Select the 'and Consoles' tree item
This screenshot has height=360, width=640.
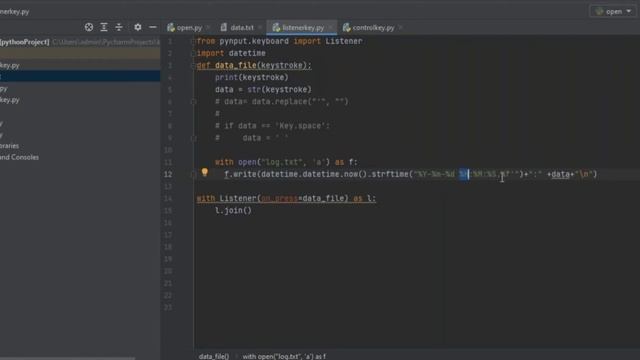[x=19, y=157]
